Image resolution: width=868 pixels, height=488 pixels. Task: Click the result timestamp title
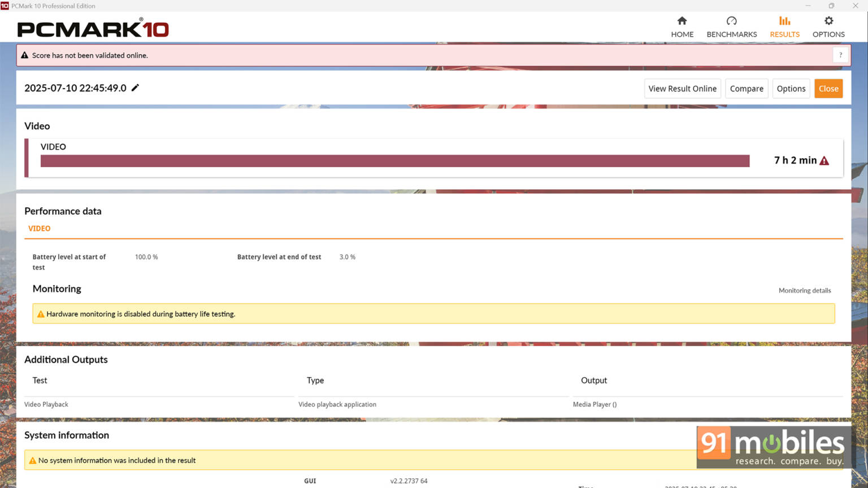pos(75,88)
